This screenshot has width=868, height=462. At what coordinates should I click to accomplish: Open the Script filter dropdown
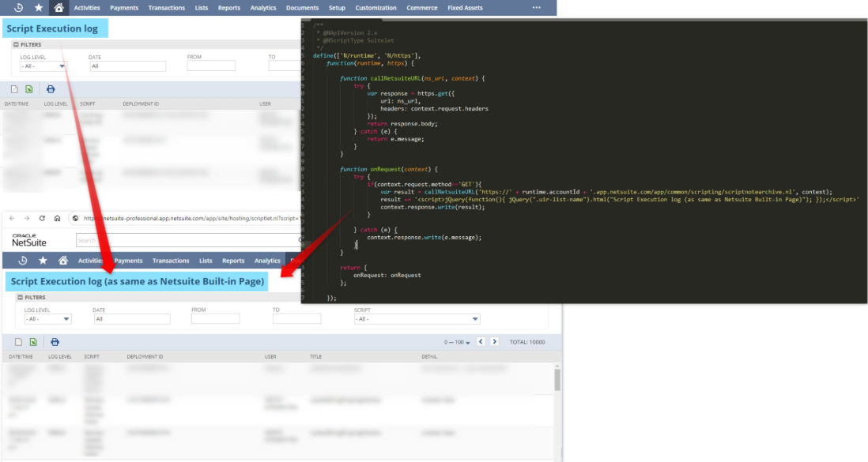coord(417,319)
